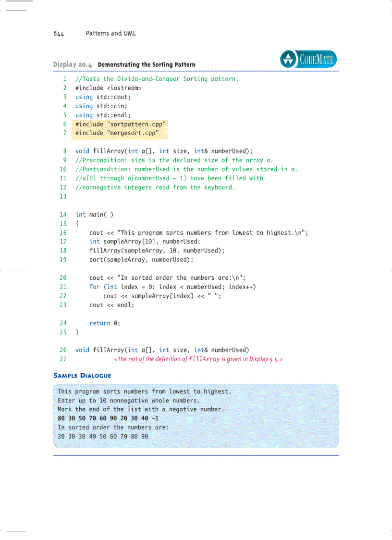This screenshot has height=540, width=392.
Task: Click the page number 844
Action: pyautogui.click(x=59, y=34)
